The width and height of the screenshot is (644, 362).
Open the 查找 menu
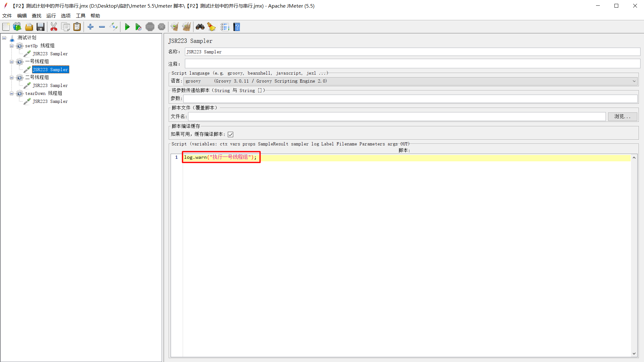[37, 16]
